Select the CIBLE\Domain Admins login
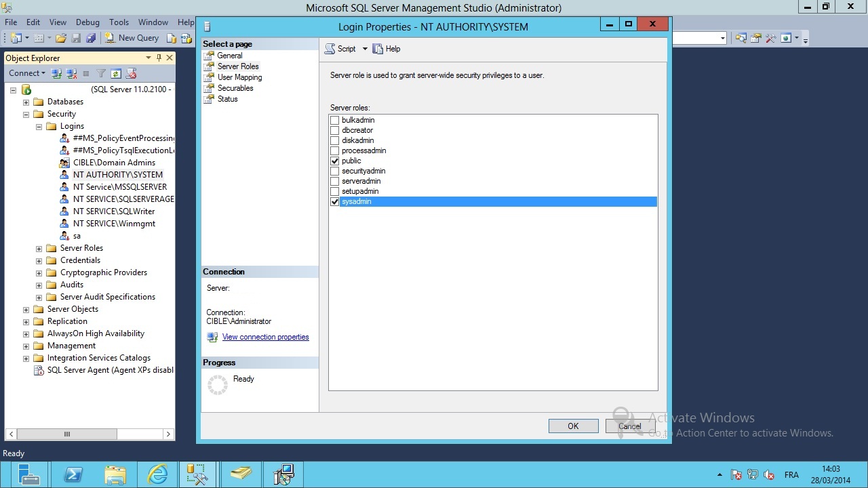The width and height of the screenshot is (868, 488). [x=114, y=163]
